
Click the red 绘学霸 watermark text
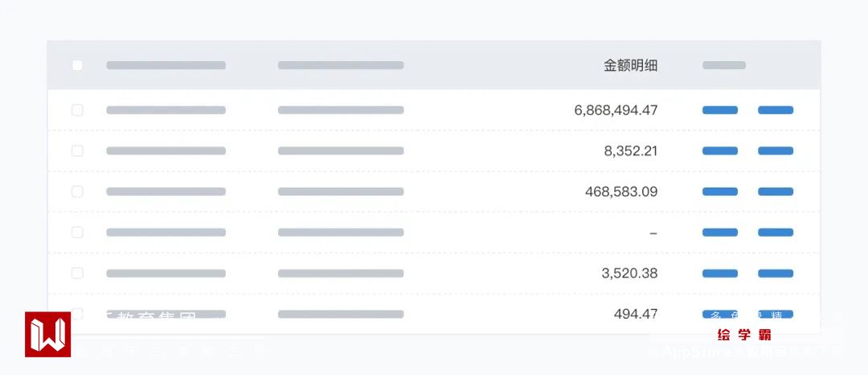(744, 335)
